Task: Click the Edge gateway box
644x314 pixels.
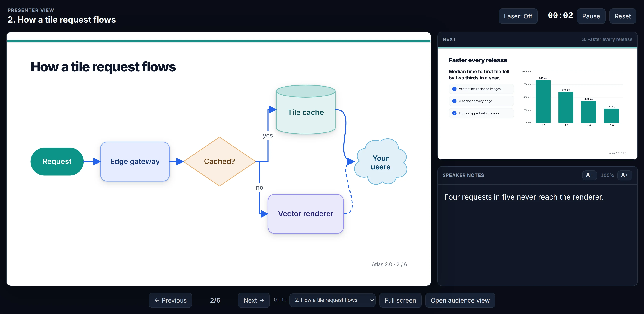Action: pyautogui.click(x=135, y=161)
